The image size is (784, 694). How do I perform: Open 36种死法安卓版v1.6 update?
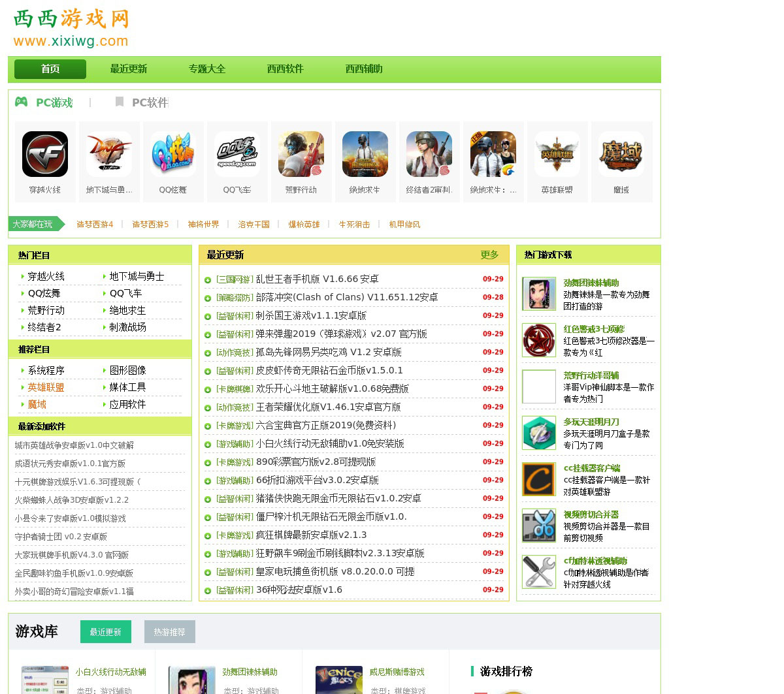[299, 590]
